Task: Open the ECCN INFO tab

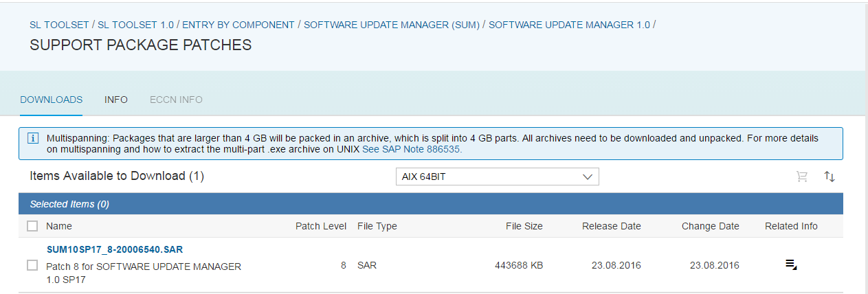Action: pos(176,100)
